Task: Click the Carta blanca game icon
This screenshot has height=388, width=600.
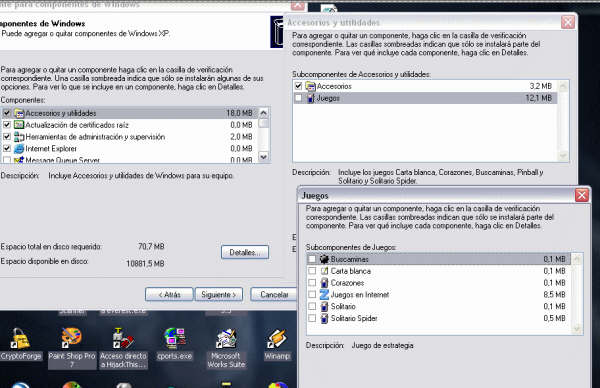Action: [324, 271]
